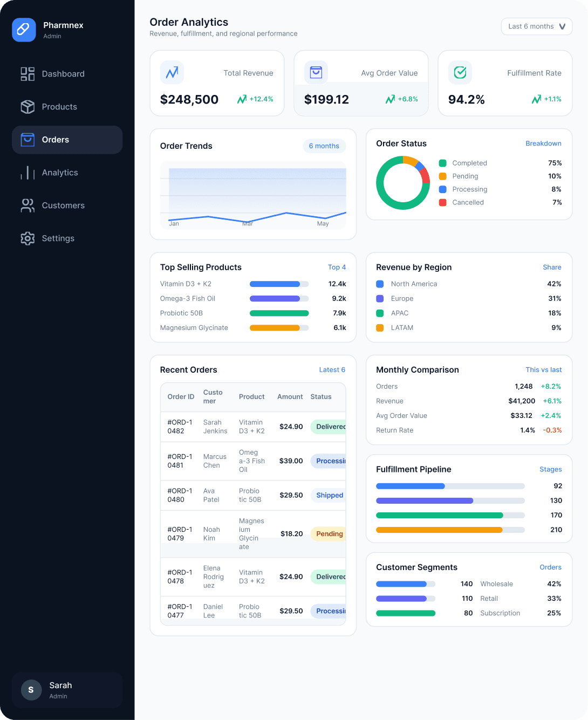
Task: Open the Last 6 months dropdown
Action: point(537,26)
